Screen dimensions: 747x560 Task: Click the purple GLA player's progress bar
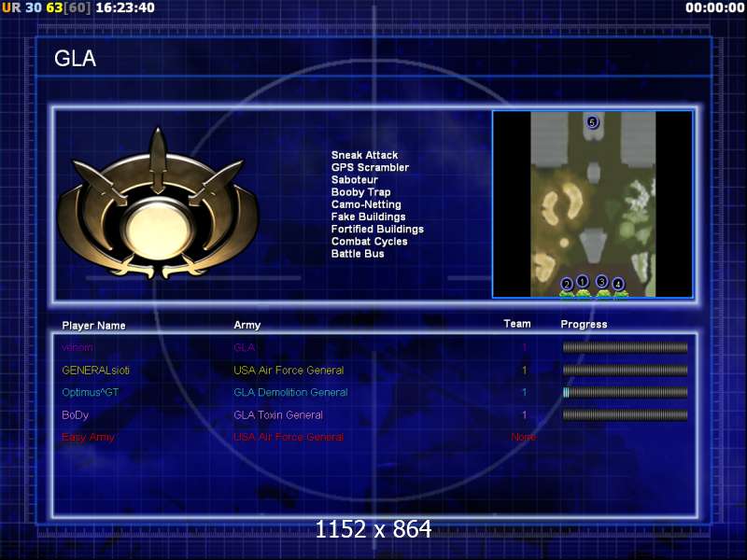pos(625,347)
